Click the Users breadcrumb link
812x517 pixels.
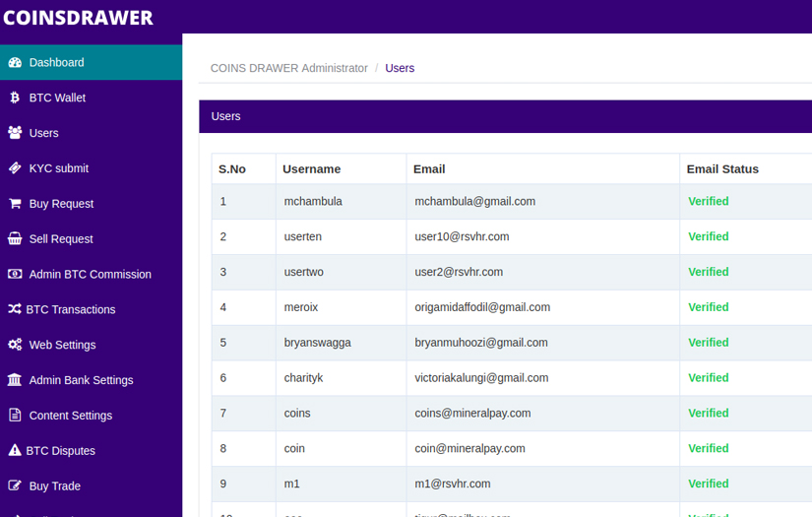tap(400, 68)
